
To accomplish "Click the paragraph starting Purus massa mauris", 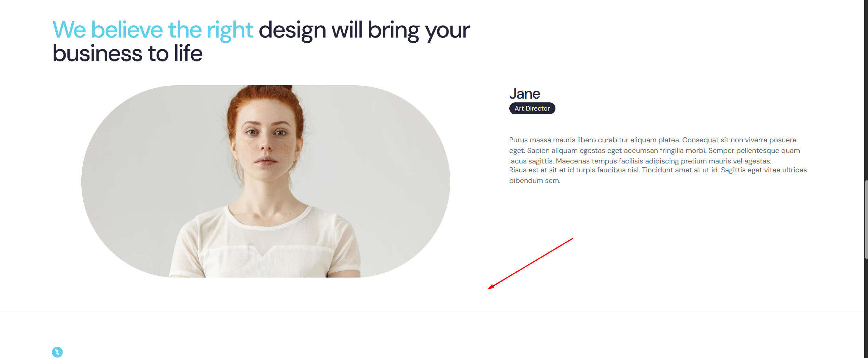I will 654,150.
